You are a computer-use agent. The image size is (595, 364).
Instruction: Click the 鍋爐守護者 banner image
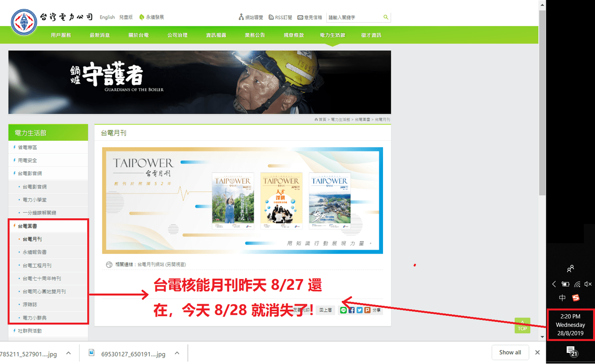coord(199,82)
